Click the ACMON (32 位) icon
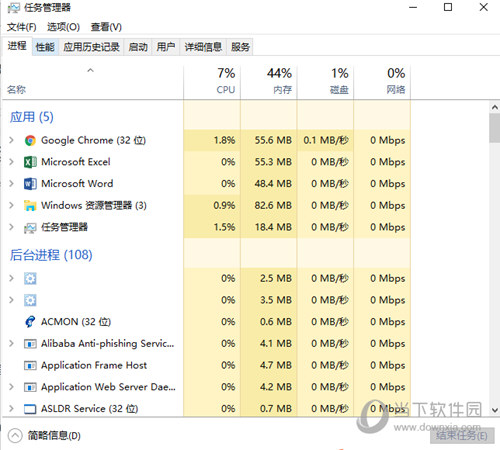Screen dimensions: 500x450 tap(30, 322)
